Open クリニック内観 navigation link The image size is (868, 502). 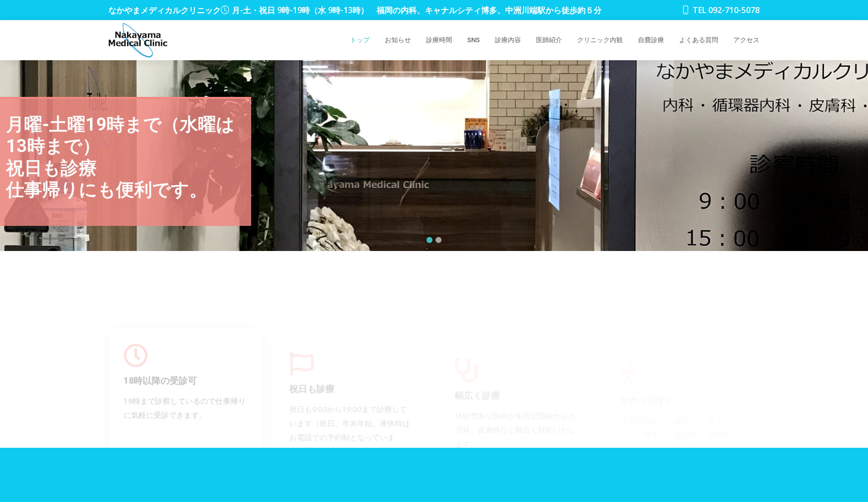coord(600,40)
